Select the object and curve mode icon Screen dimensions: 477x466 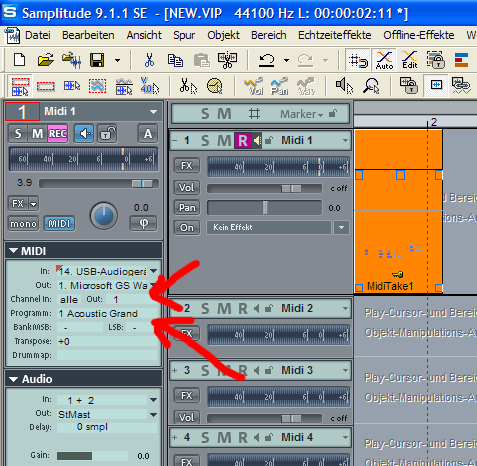[x=124, y=86]
